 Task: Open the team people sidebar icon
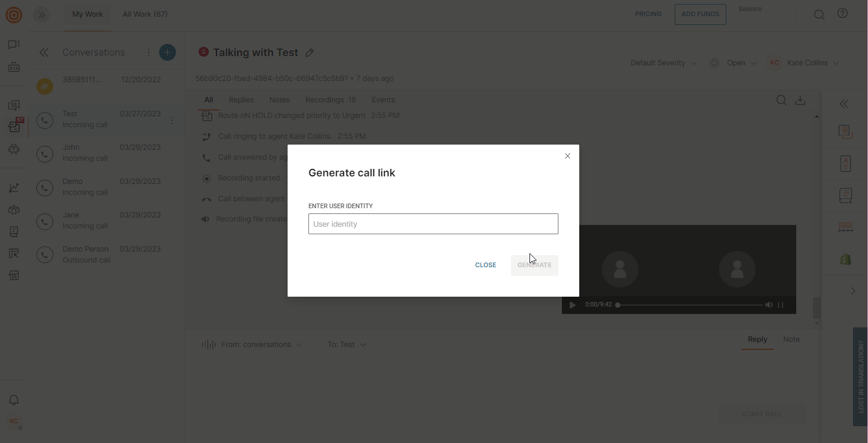tap(14, 210)
